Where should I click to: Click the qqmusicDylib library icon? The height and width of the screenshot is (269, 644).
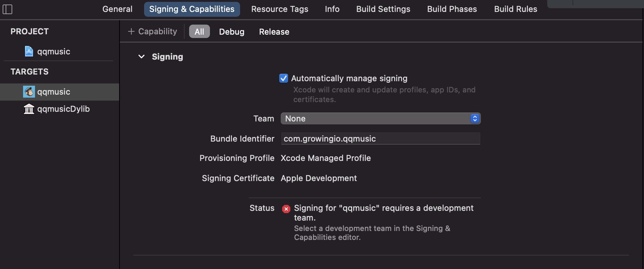click(x=29, y=109)
